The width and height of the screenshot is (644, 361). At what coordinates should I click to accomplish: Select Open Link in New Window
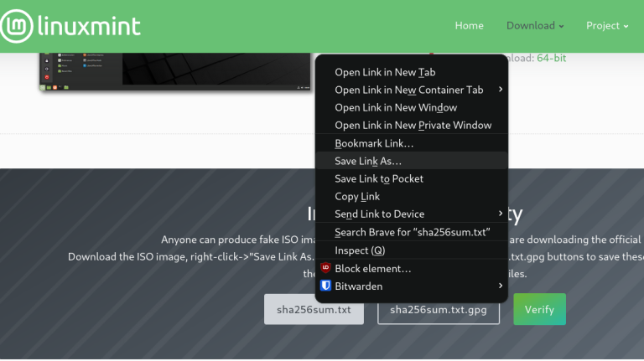tap(396, 107)
